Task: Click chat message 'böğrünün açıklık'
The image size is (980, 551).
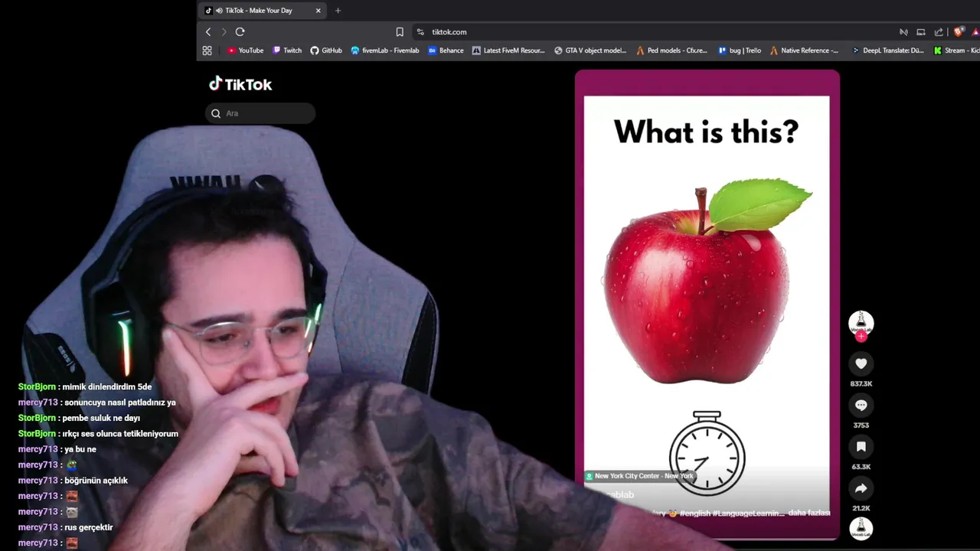Action: (x=96, y=481)
